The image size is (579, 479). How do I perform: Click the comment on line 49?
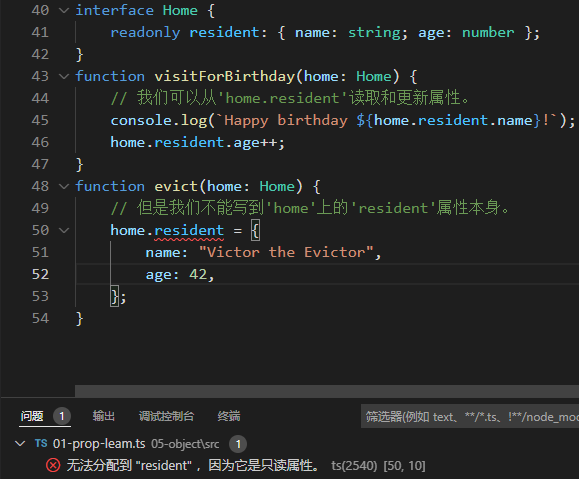click(310, 208)
